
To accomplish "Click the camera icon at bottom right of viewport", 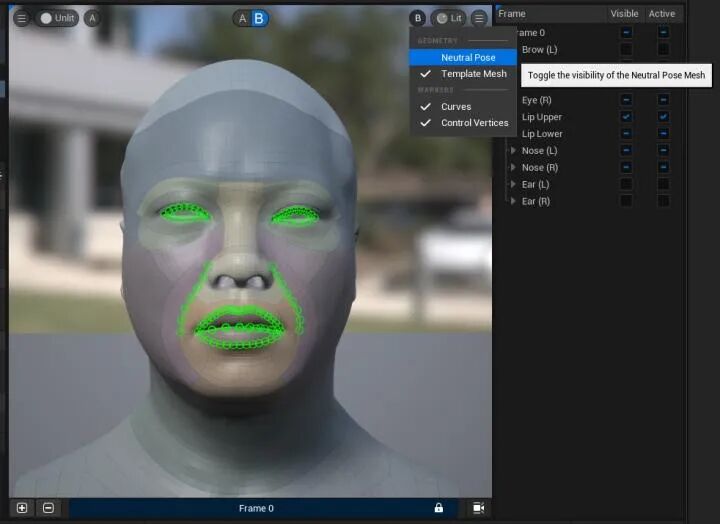I will 478,508.
